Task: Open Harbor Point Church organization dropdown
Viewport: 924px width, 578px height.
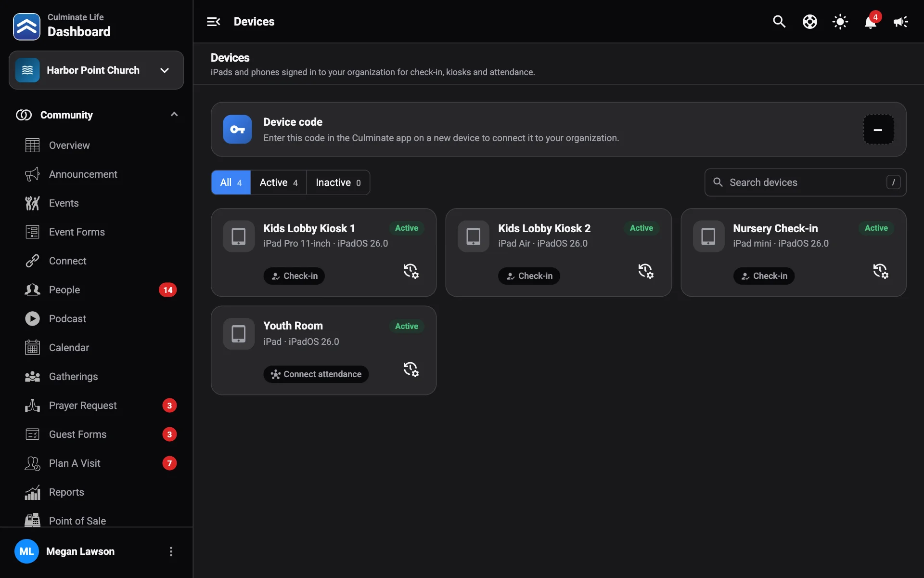Action: 96,70
